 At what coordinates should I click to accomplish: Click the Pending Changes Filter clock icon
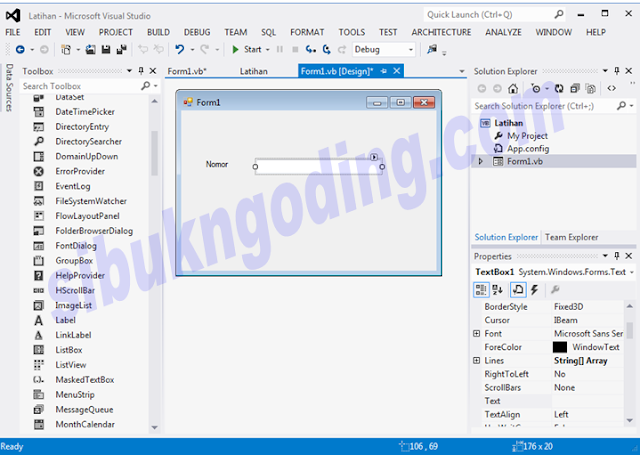536,89
